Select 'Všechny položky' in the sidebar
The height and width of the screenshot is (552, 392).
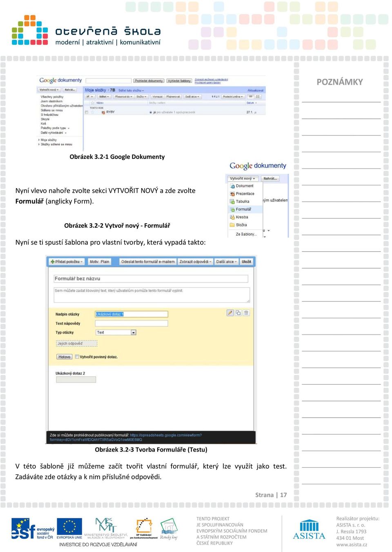(x=52, y=97)
